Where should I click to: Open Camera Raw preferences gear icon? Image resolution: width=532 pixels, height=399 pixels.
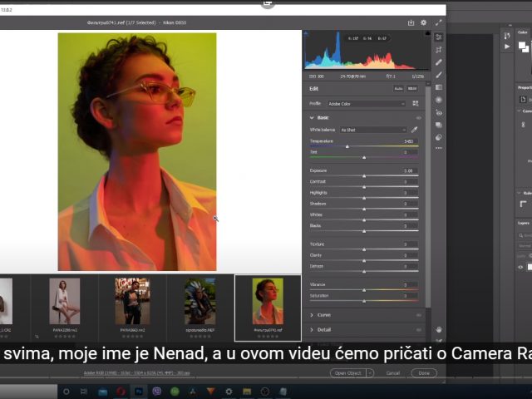pyautogui.click(x=423, y=22)
